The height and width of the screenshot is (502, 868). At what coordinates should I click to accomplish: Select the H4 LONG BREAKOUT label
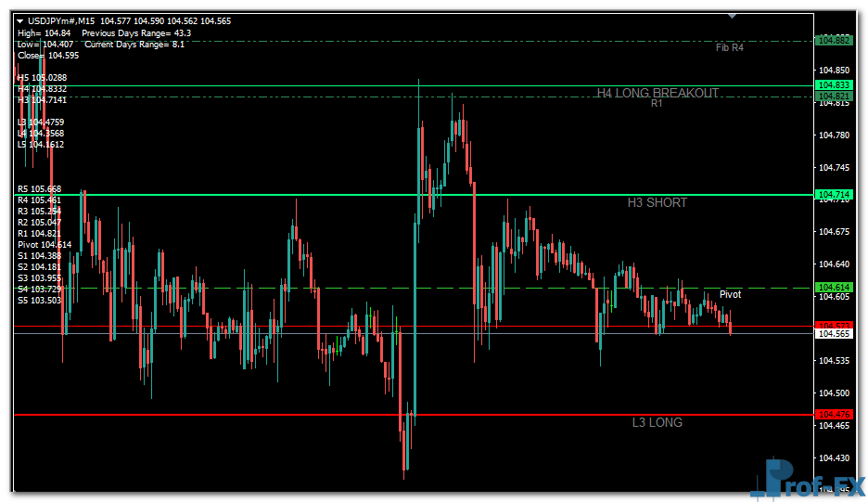[x=657, y=93]
